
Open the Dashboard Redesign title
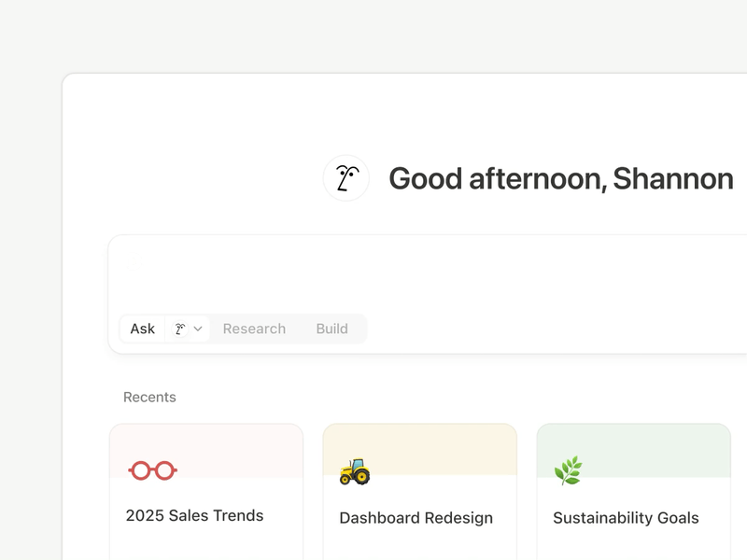point(416,518)
